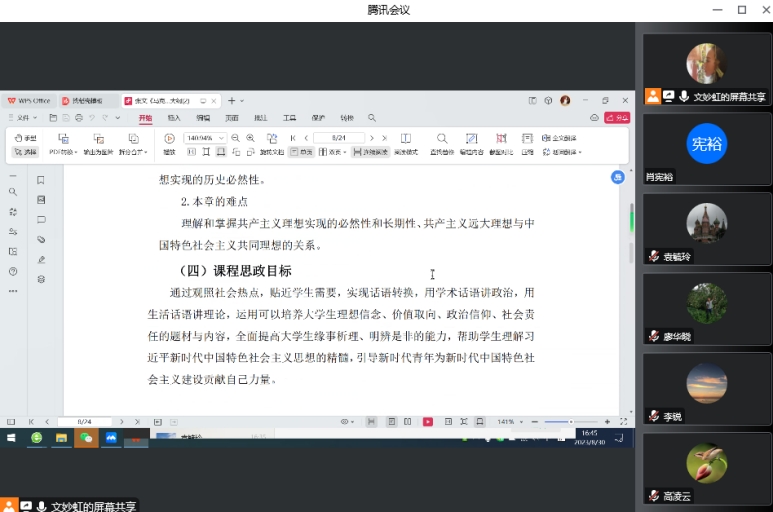Click the search magnifier in left sidebar
773x512 pixels.
coord(13,191)
